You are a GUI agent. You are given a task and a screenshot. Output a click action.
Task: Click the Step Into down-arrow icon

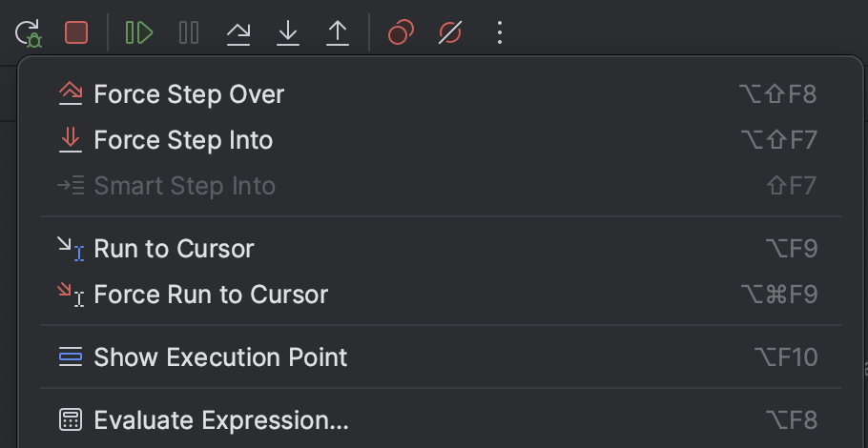[288, 33]
